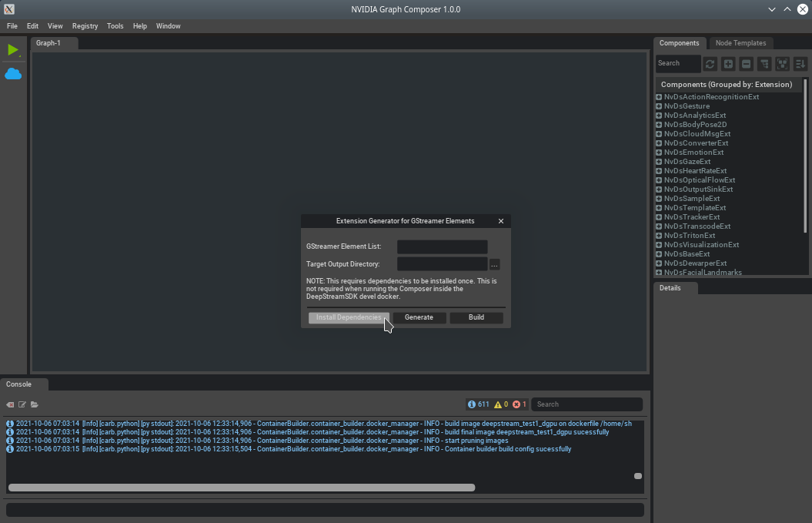
Task: Refresh the components list
Action: pyautogui.click(x=710, y=64)
